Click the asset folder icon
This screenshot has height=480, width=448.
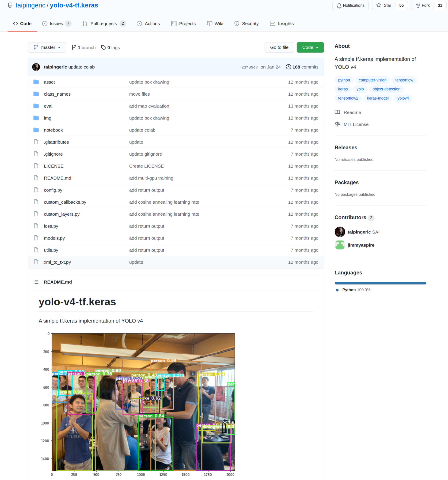coord(36,82)
